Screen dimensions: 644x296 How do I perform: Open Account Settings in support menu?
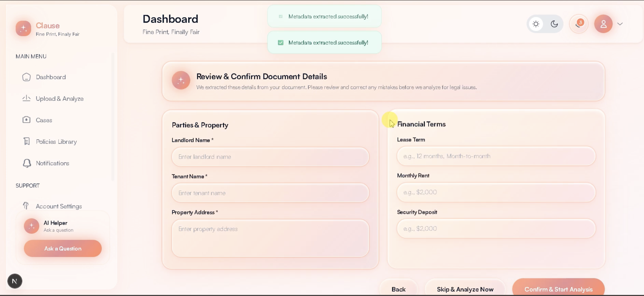[x=59, y=206]
